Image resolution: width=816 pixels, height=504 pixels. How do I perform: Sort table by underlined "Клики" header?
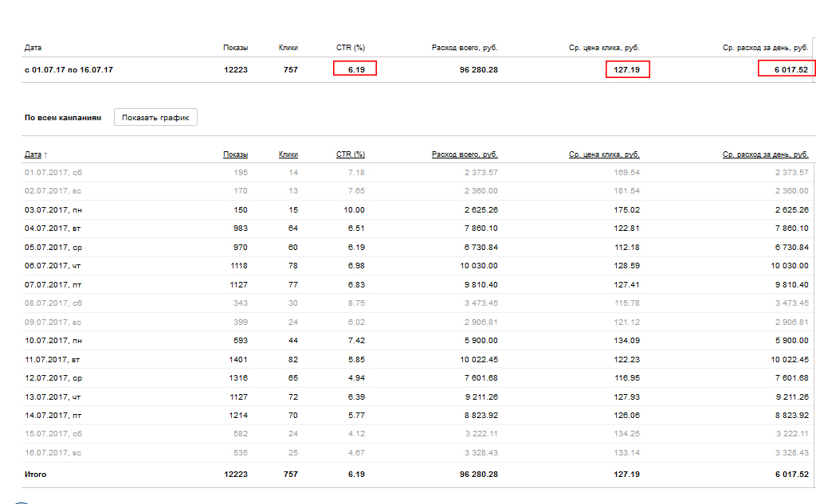288,154
